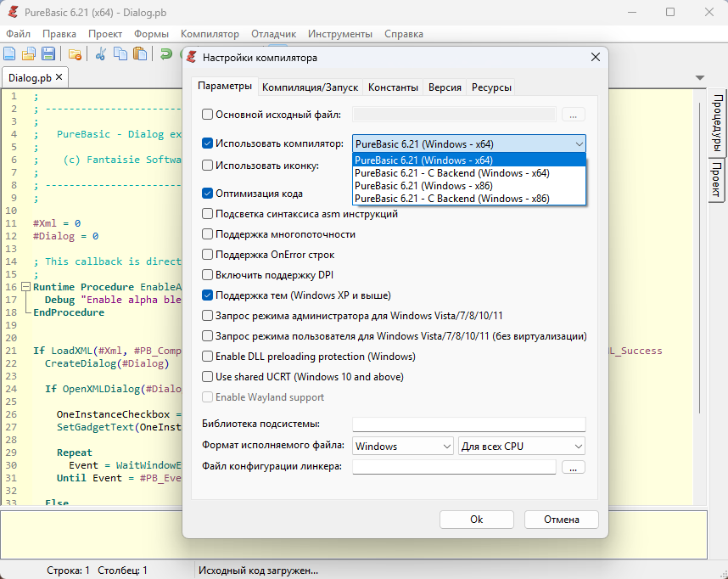Collapse the compiler selection combo box
The height and width of the screenshot is (579, 728).
coord(579,144)
